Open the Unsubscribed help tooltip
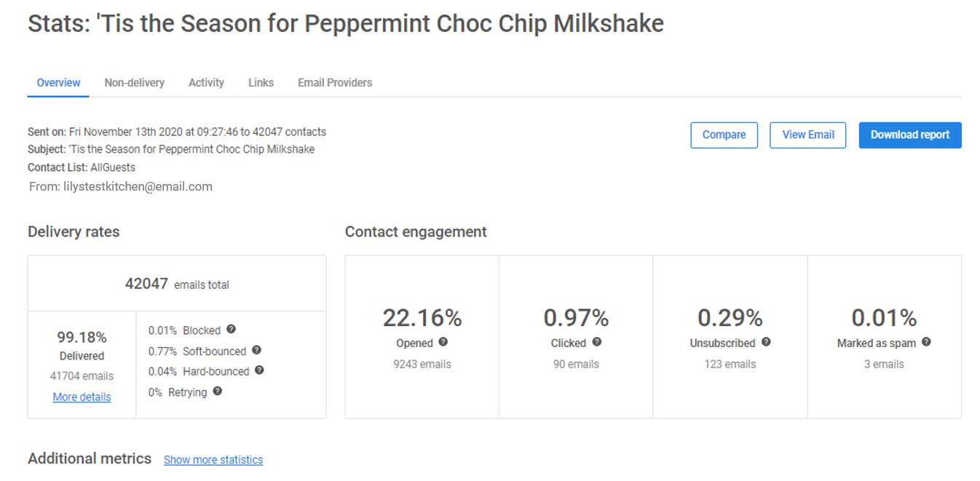980x481 pixels. [765, 342]
